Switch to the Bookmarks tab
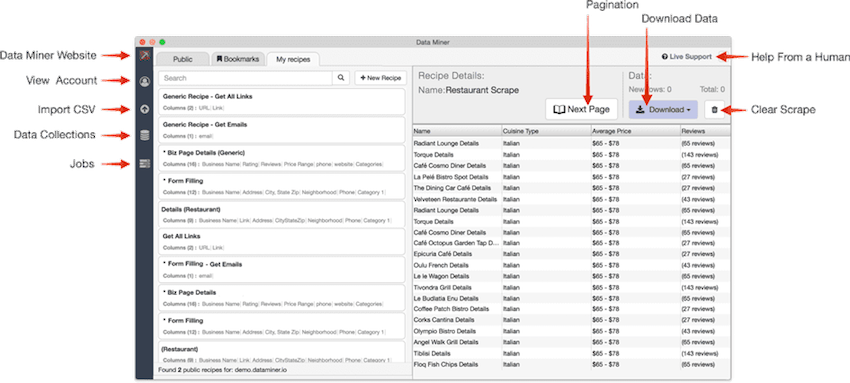The image size is (850, 383). tap(238, 59)
